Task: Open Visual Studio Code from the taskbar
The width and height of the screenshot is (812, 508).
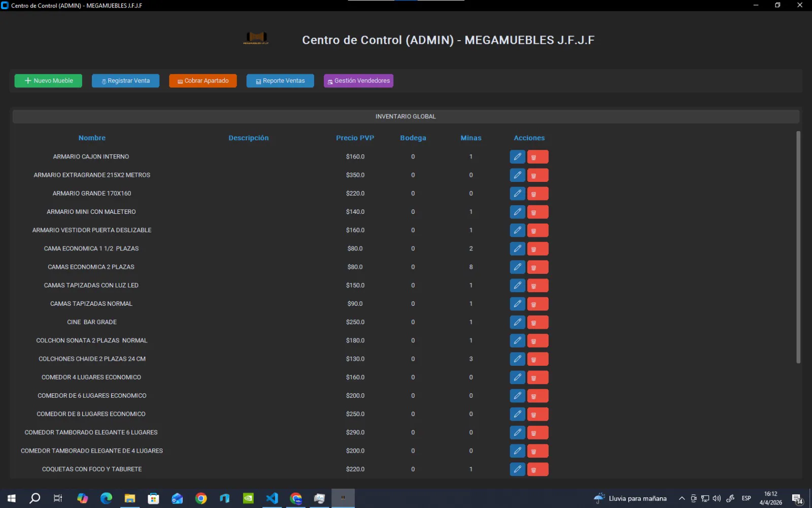Action: click(272, 498)
